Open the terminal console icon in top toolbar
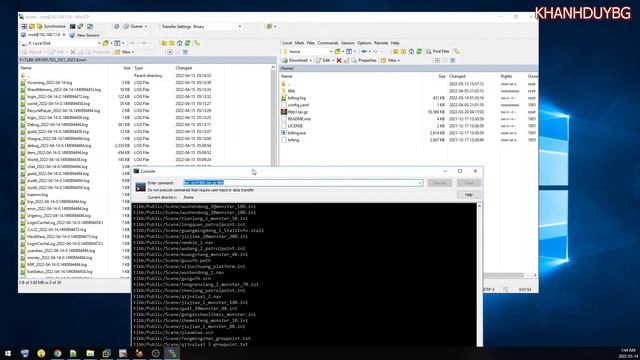 pos(73,26)
